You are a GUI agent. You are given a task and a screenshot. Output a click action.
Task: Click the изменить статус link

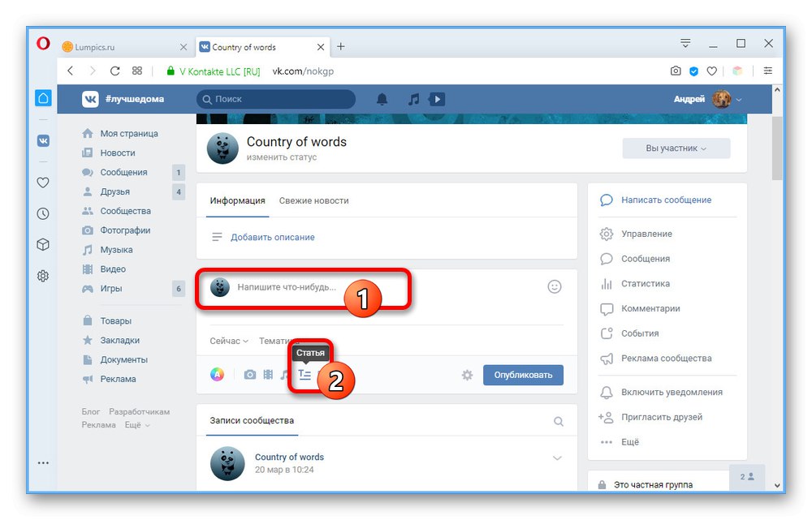pos(281,157)
